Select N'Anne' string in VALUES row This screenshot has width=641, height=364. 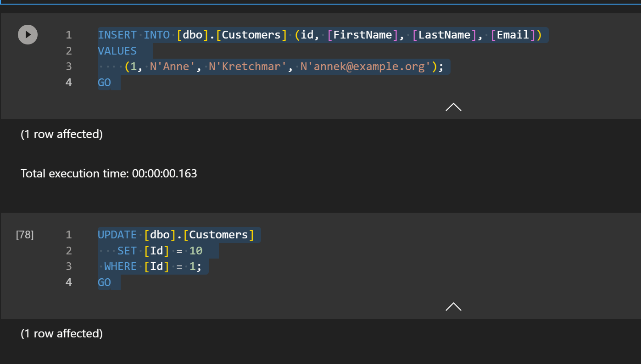[x=173, y=66]
